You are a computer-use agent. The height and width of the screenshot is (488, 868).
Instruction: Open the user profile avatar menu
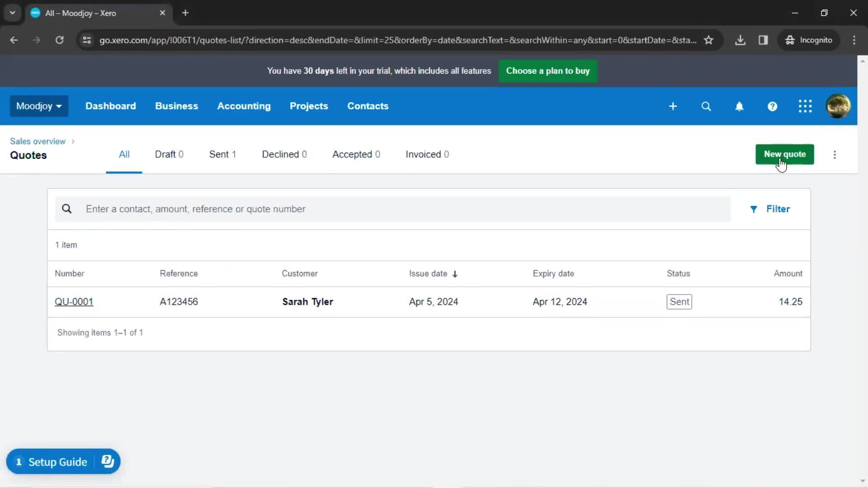click(x=838, y=106)
